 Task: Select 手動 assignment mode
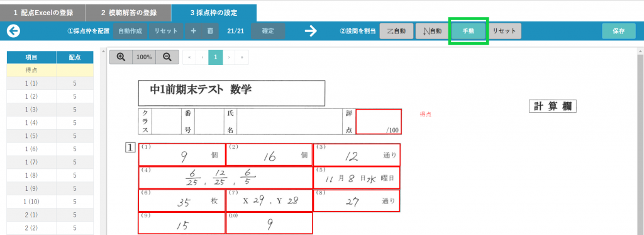click(x=468, y=31)
